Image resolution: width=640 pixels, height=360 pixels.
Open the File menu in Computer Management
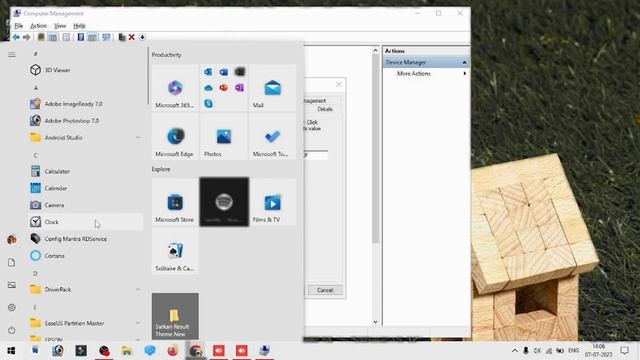[19, 26]
